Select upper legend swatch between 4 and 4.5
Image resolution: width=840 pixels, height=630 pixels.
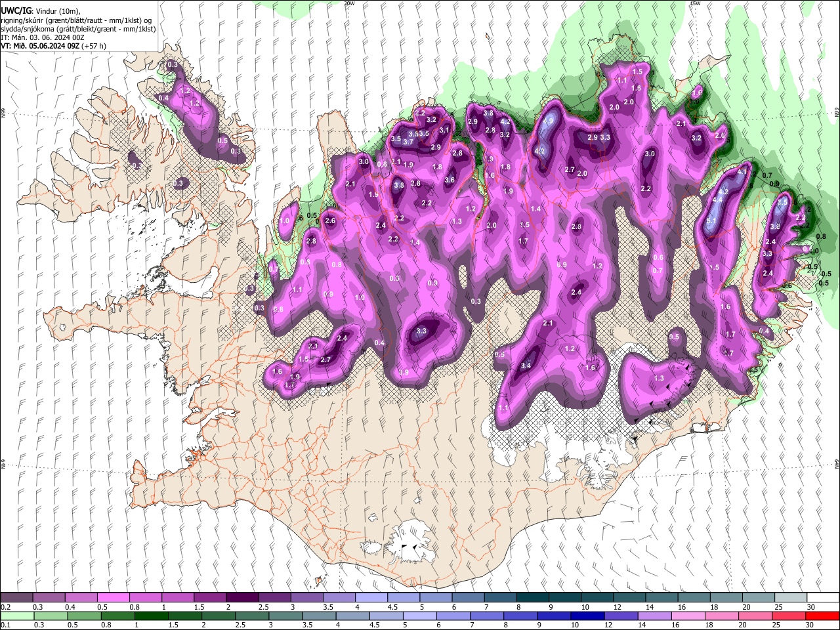(371, 598)
